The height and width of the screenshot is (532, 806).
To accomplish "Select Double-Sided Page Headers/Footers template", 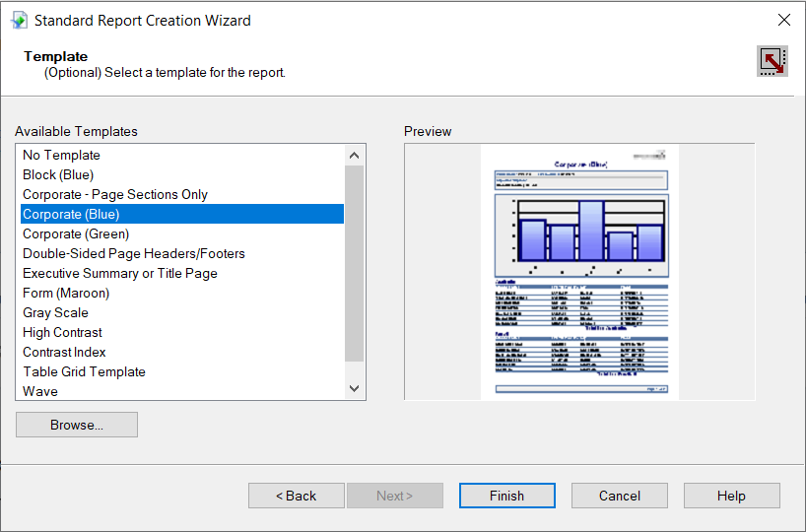I will 134,253.
